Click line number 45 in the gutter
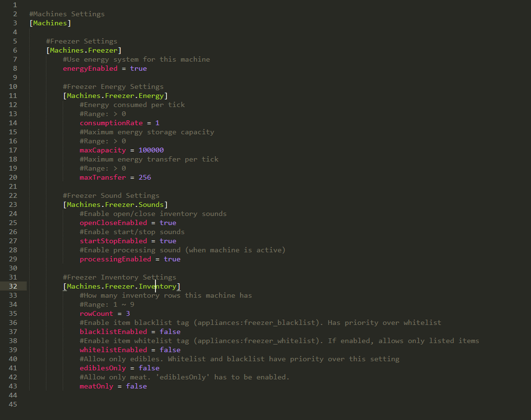Viewport: 531px width, 420px height. [13, 404]
